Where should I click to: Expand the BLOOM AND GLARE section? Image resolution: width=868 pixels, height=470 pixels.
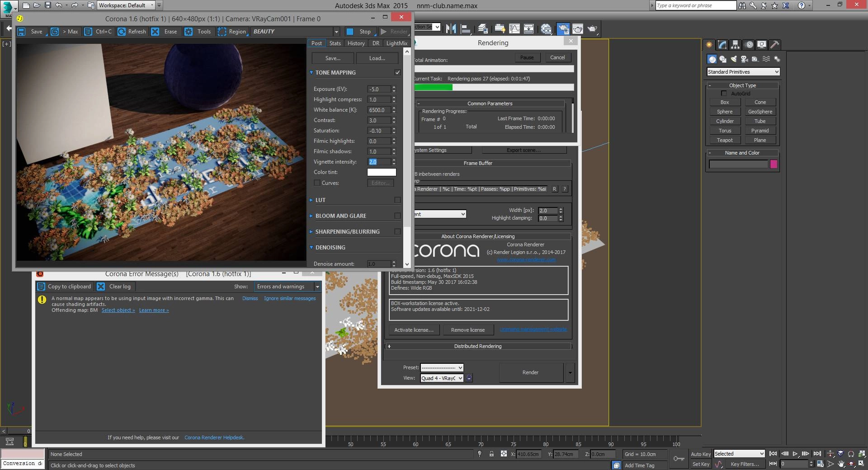click(311, 216)
